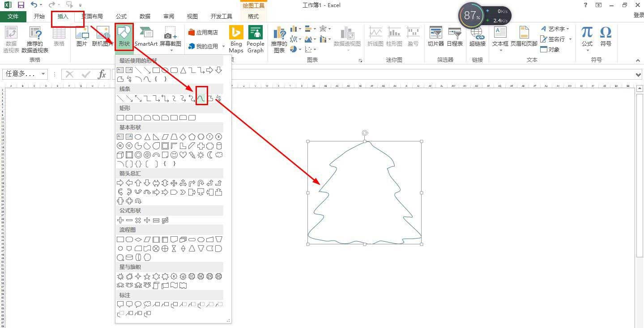Open Excel Help question mark
This screenshot has height=328, width=644.
coord(586,5)
